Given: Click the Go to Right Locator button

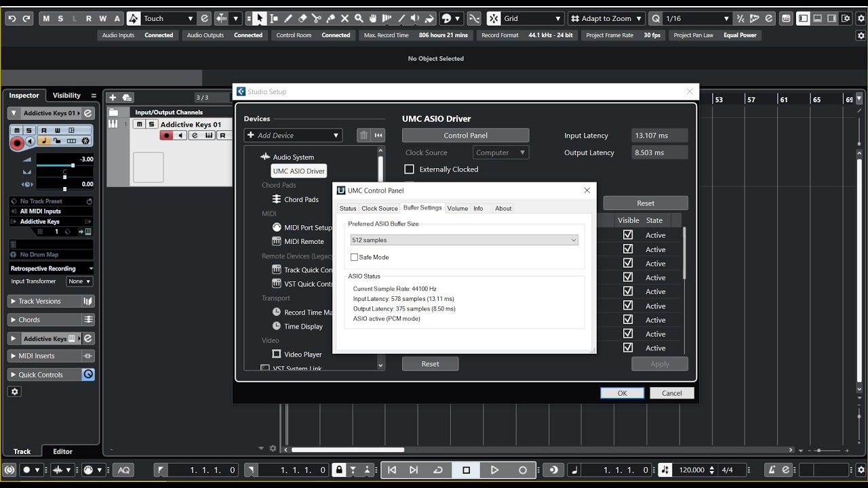Looking at the screenshot, I should (x=414, y=470).
